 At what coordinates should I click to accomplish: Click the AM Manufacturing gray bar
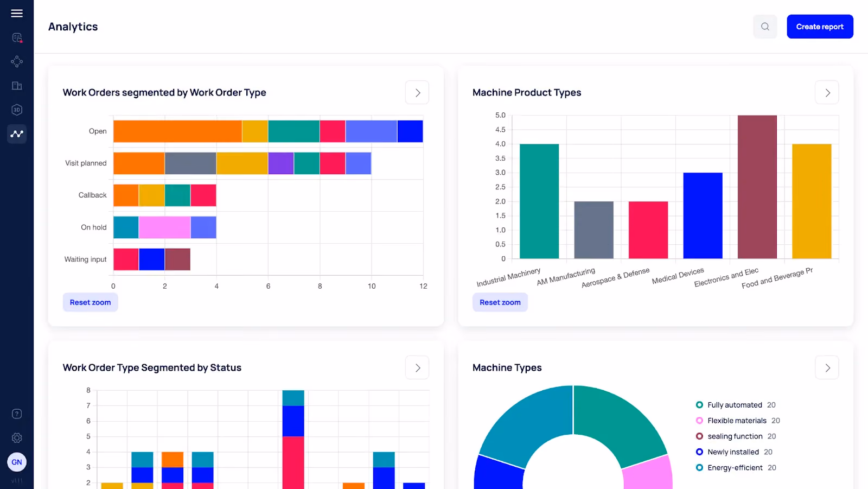tap(593, 230)
